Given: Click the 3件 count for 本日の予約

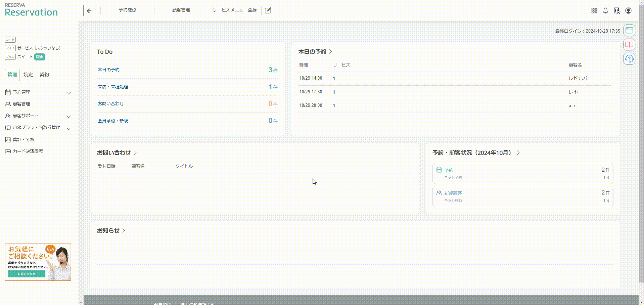Looking at the screenshot, I should 273,70.
